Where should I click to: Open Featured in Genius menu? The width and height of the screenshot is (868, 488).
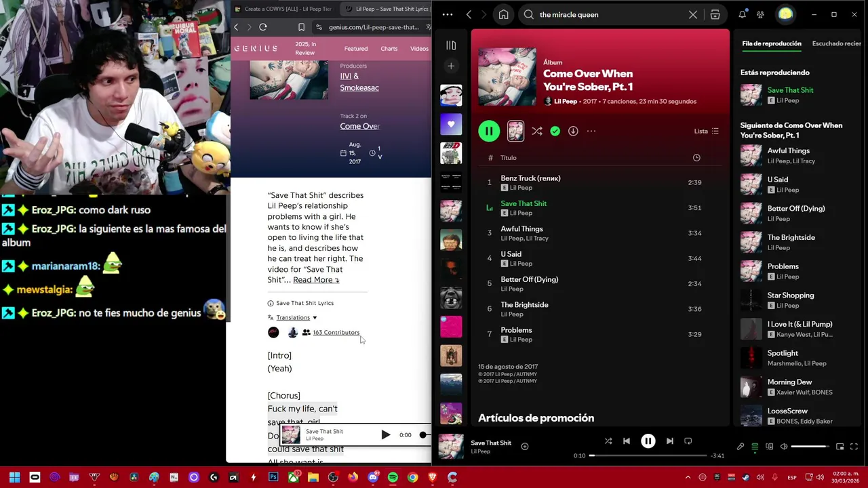coord(356,49)
